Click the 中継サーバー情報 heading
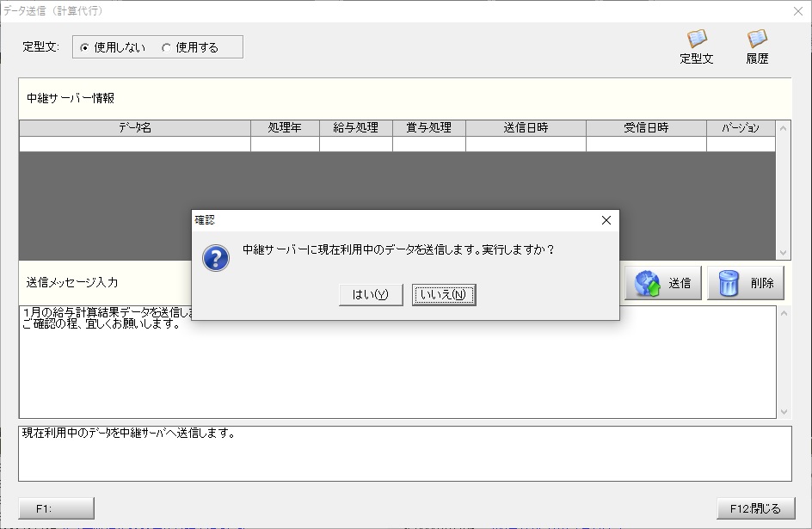Viewport: 812px width, 529px height. click(x=71, y=98)
